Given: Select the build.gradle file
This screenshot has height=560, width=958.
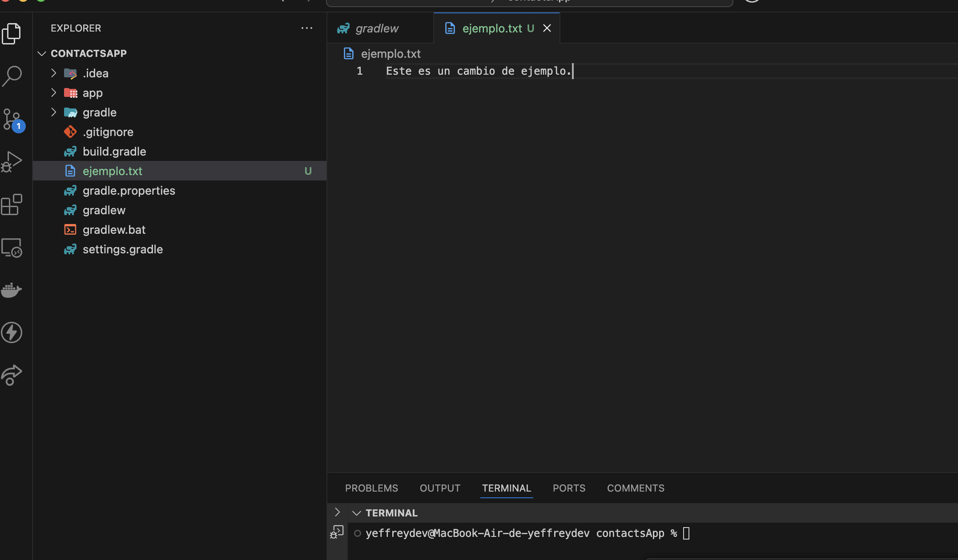Looking at the screenshot, I should [x=115, y=151].
